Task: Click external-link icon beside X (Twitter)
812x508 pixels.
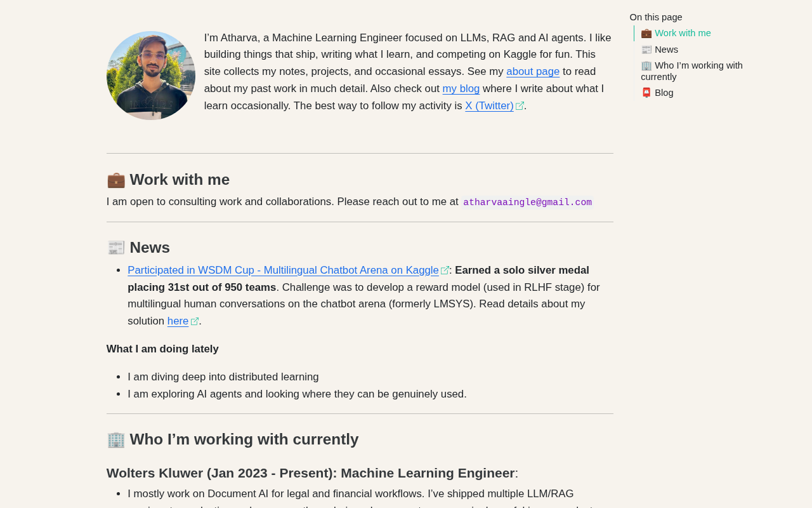Action: (x=520, y=106)
